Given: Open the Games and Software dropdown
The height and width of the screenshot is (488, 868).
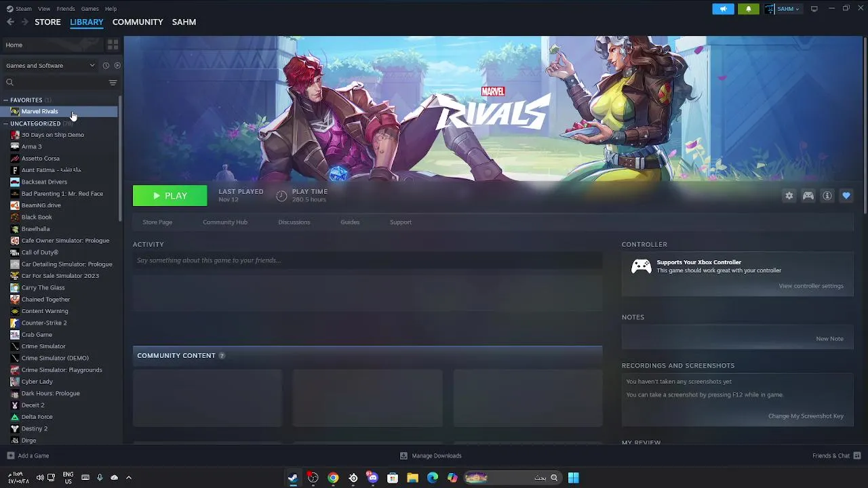Looking at the screenshot, I should point(50,66).
